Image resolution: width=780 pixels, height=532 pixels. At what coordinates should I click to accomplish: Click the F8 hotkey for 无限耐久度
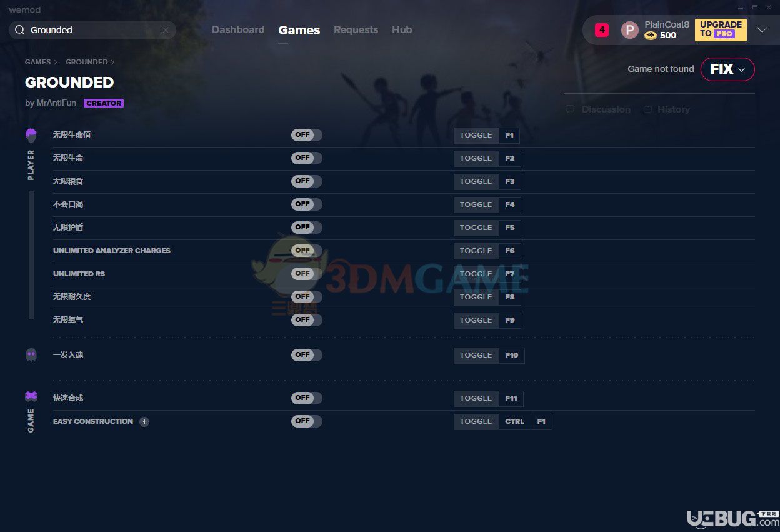tap(510, 297)
